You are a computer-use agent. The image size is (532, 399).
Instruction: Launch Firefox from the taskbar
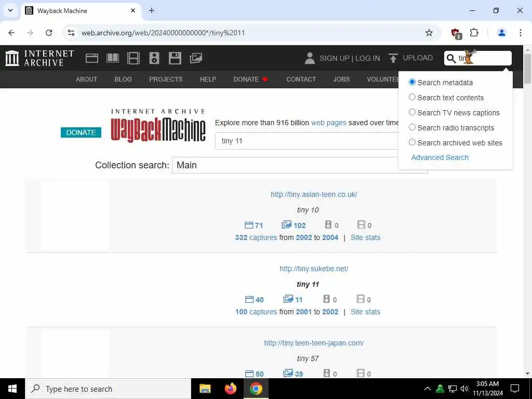tap(230, 389)
